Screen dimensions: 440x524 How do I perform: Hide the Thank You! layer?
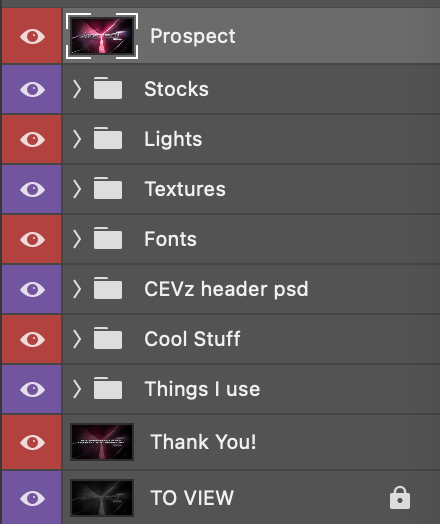coord(32,442)
